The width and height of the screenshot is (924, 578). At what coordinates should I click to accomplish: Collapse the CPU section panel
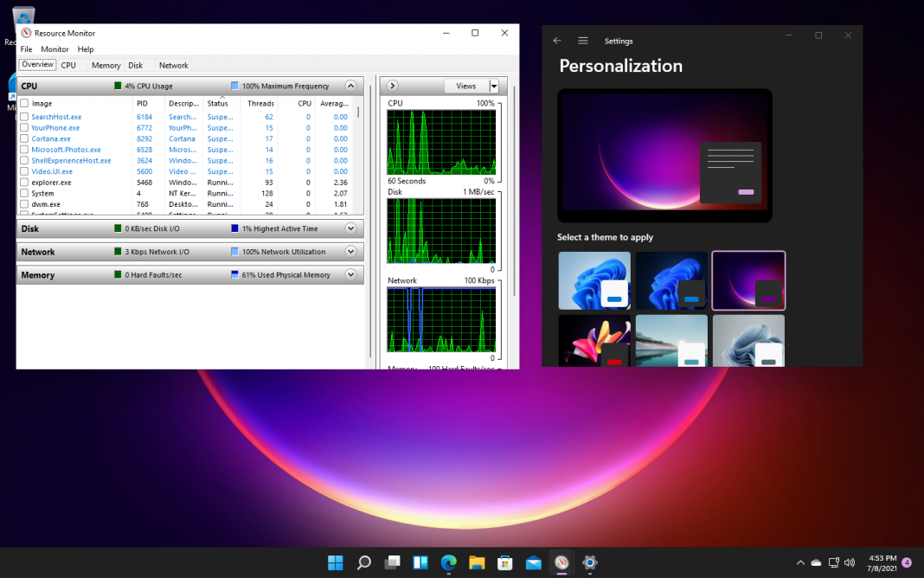coord(350,86)
